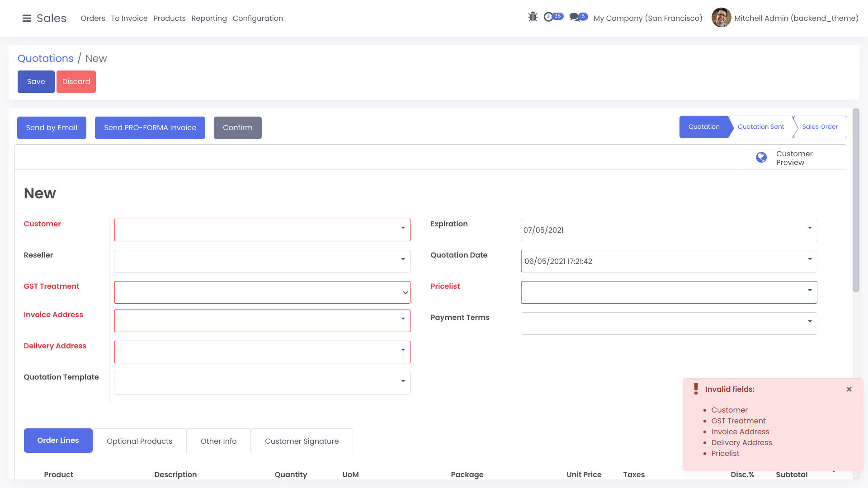The image size is (868, 488).
Task: Open the Expiration date picker arrow
Action: click(810, 228)
